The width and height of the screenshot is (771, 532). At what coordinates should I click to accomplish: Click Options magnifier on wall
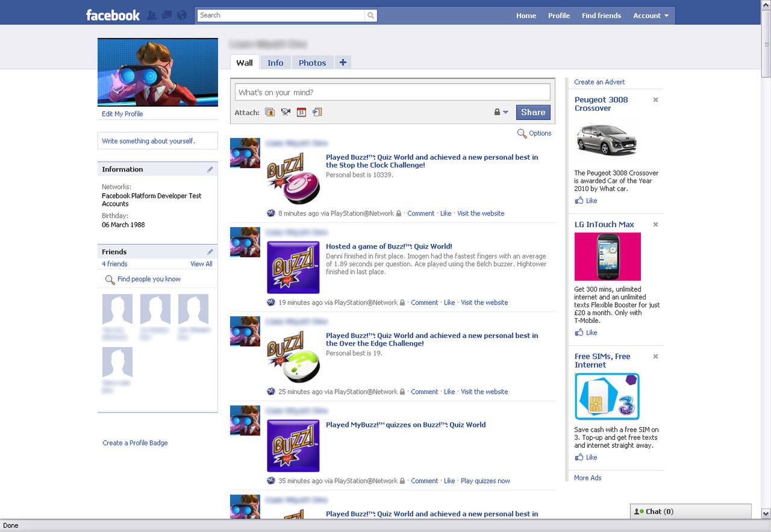coord(522,133)
